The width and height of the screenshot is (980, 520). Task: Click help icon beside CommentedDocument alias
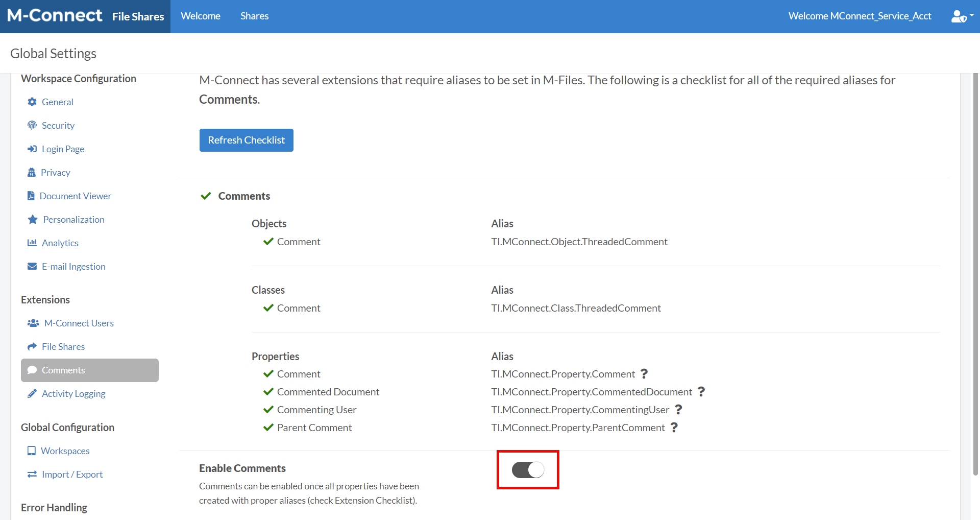coord(701,392)
